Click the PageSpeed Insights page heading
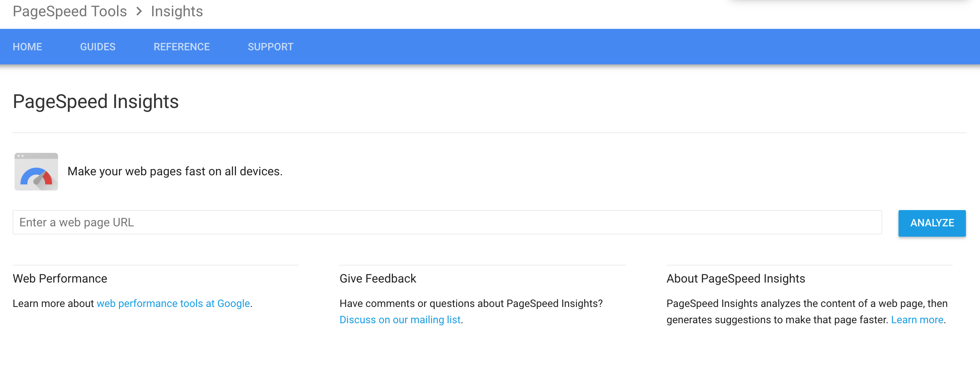Image resolution: width=980 pixels, height=375 pixels. (x=96, y=102)
